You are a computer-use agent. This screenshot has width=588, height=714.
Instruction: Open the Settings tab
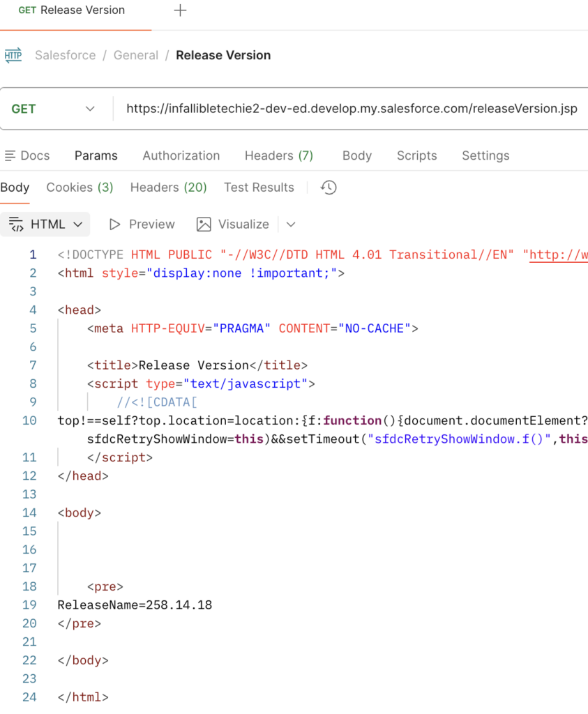[485, 155]
